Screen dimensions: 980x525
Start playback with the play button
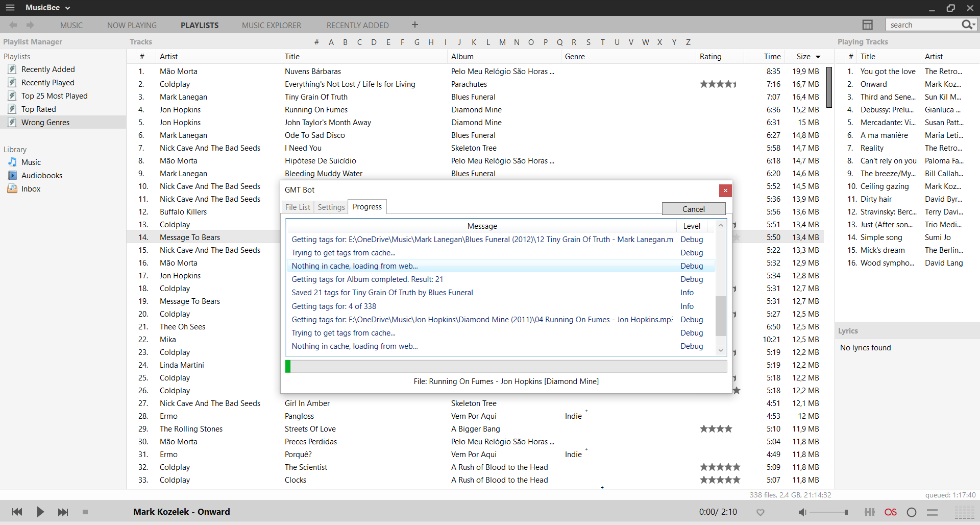tap(40, 512)
